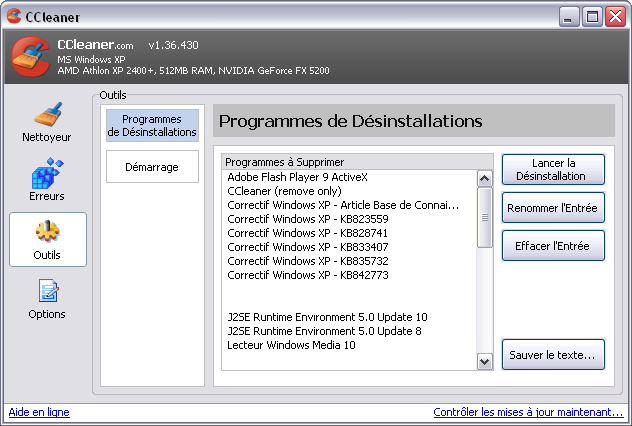Select the Outils section
The image size is (632, 426).
[48, 239]
